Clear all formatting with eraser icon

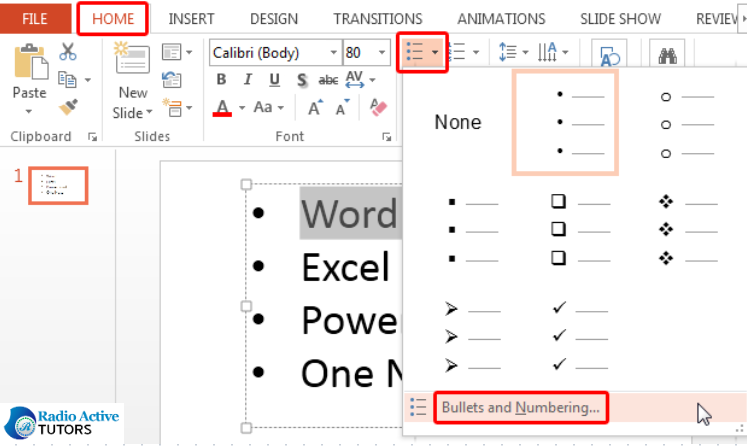pyautogui.click(x=378, y=108)
